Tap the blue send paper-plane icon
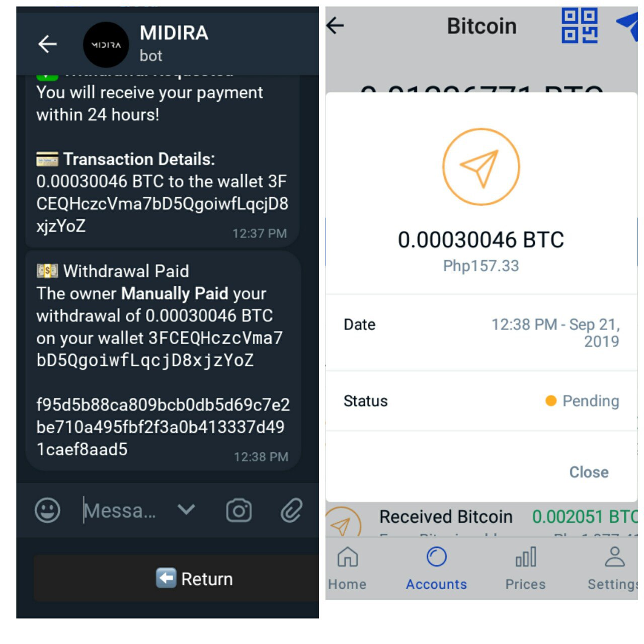Viewport: 644px width, 644px height. (x=628, y=26)
